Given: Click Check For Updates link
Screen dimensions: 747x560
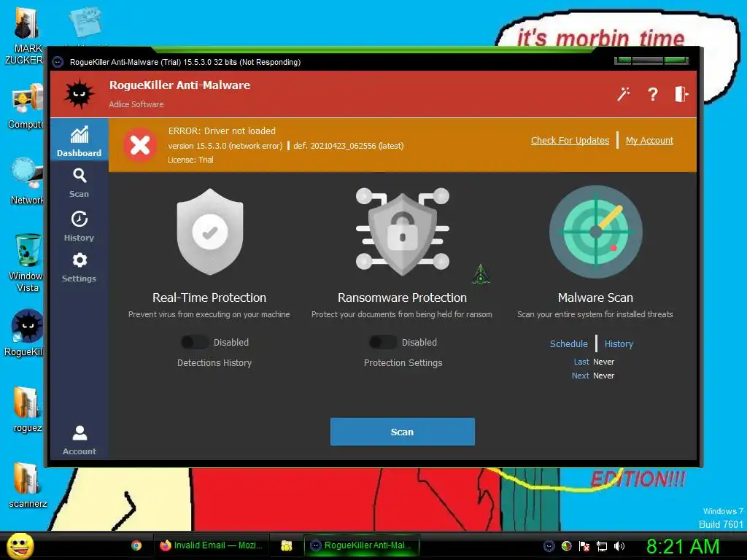Looking at the screenshot, I should coord(570,141).
